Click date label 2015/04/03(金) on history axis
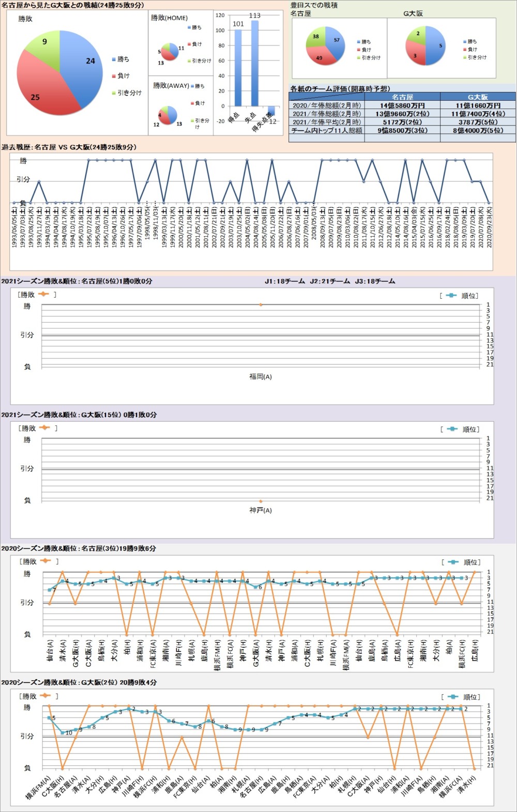Viewport: 517px width, 812px height. click(x=414, y=227)
